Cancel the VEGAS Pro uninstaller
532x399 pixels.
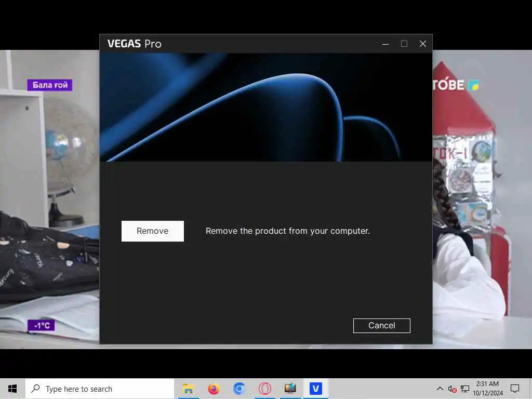coord(382,326)
